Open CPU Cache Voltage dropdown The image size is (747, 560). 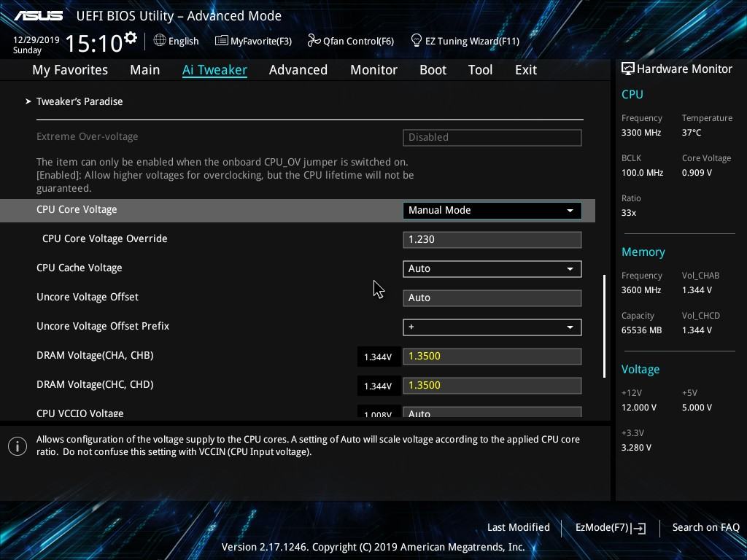[492, 268]
